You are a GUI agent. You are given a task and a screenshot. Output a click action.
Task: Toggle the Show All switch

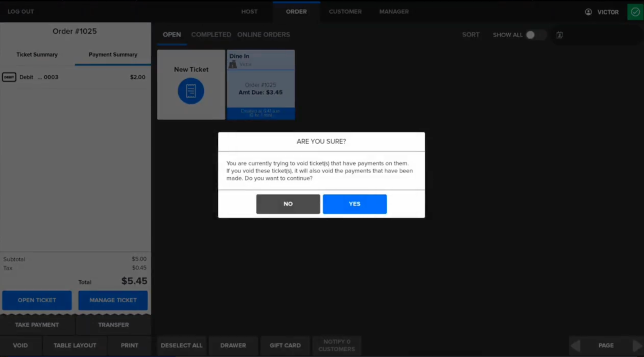click(x=535, y=35)
